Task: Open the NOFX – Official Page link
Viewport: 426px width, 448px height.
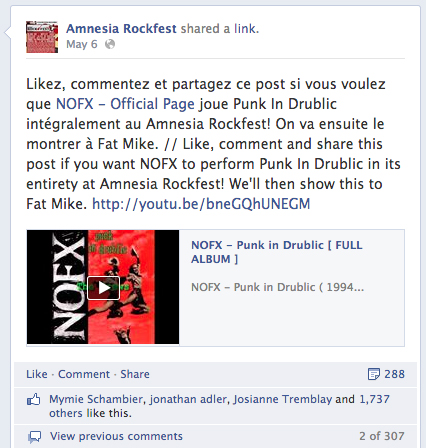Action: point(125,104)
